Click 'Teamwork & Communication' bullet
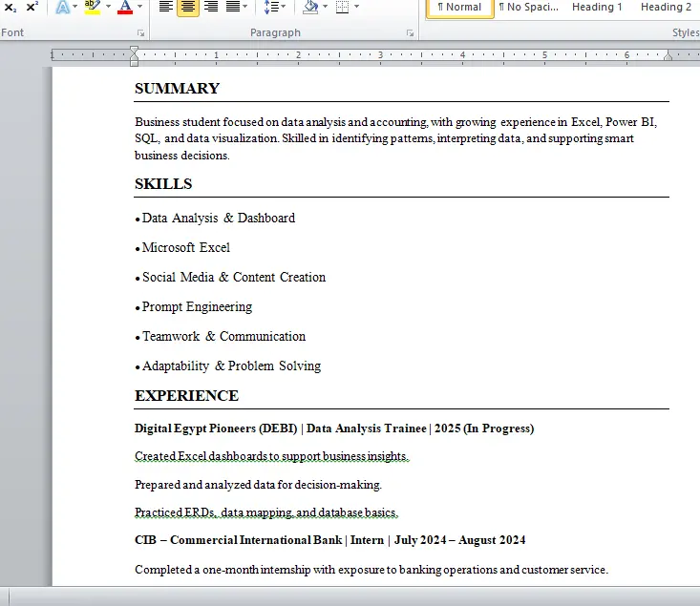Viewport: 700px width, 606px height. [x=220, y=336]
